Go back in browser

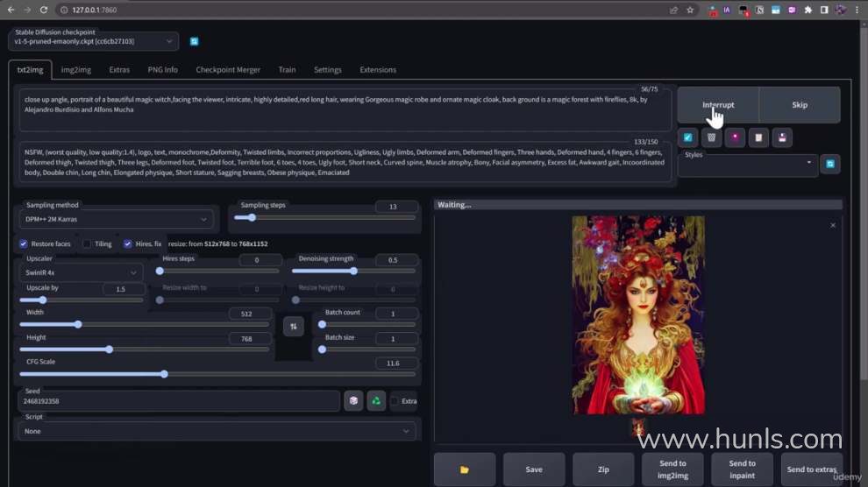pyautogui.click(x=11, y=10)
